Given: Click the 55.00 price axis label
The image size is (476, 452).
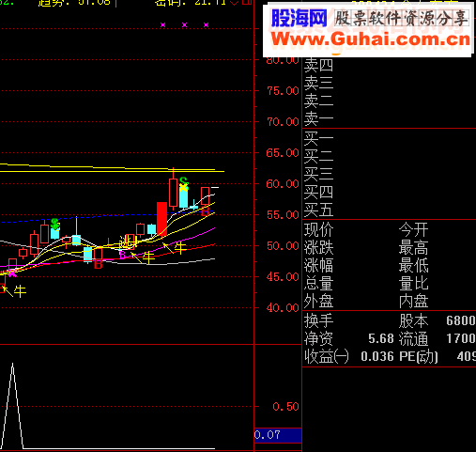Looking at the screenshot, I should (283, 215).
